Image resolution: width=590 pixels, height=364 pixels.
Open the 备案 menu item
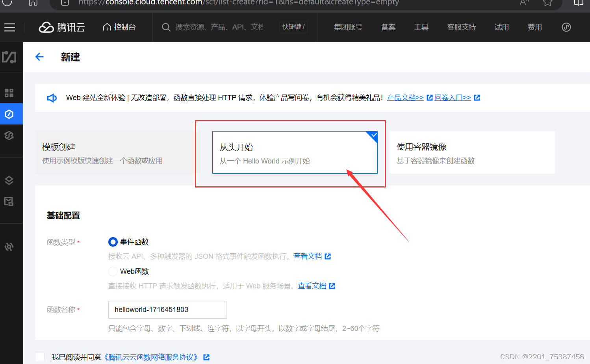(388, 27)
